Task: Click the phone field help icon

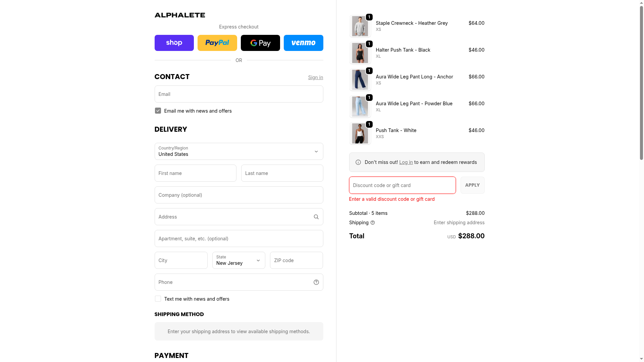Action: point(316,282)
